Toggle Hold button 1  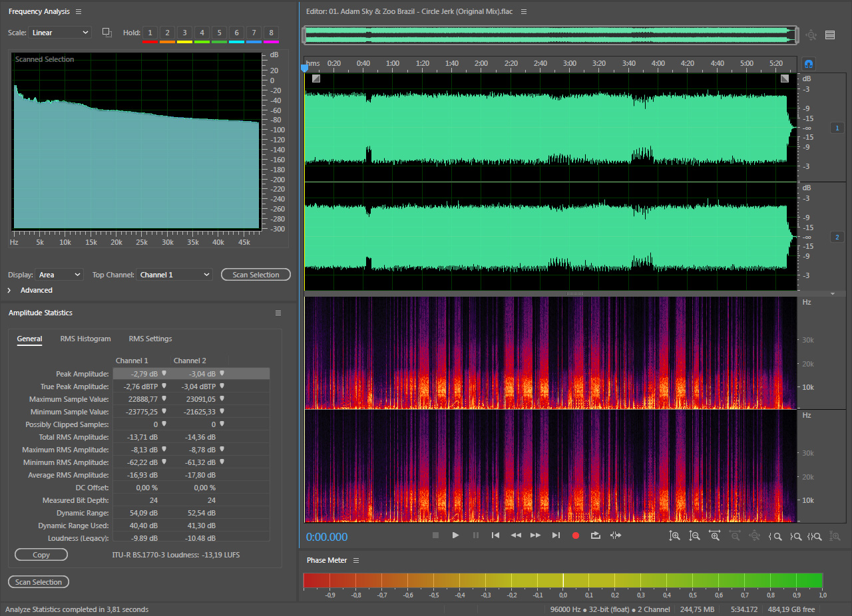(x=150, y=33)
